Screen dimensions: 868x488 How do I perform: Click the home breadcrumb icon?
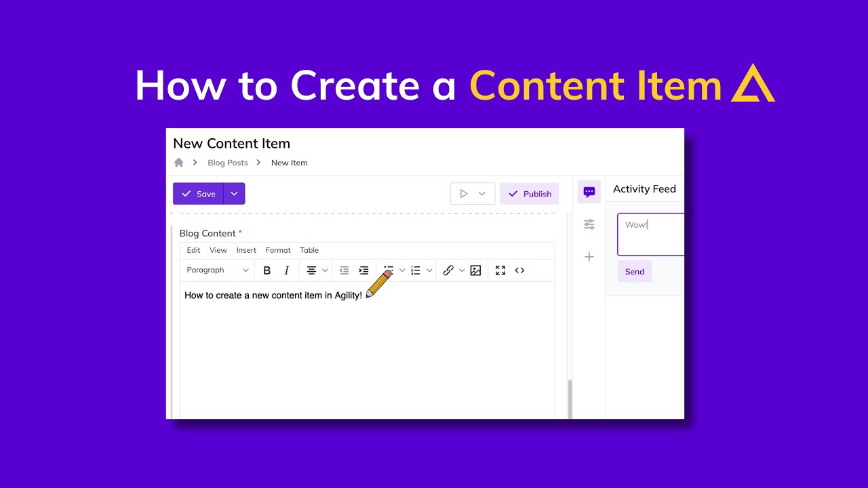pyautogui.click(x=179, y=163)
